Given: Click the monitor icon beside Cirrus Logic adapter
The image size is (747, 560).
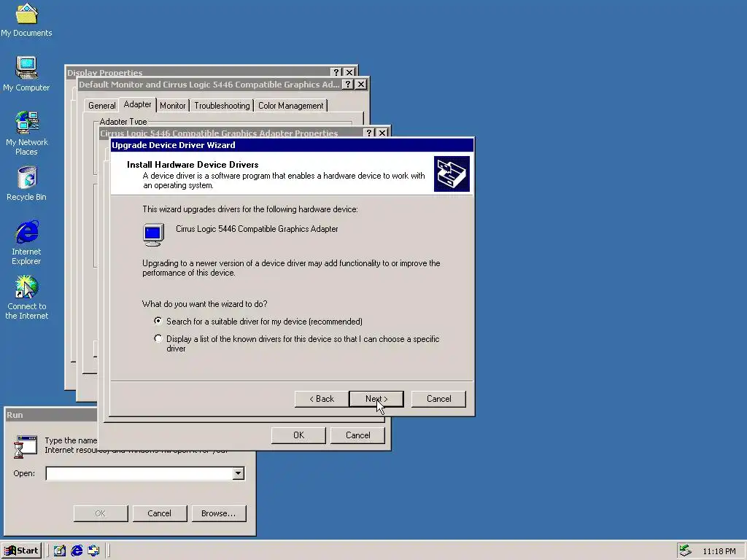Looking at the screenshot, I should click(x=153, y=234).
